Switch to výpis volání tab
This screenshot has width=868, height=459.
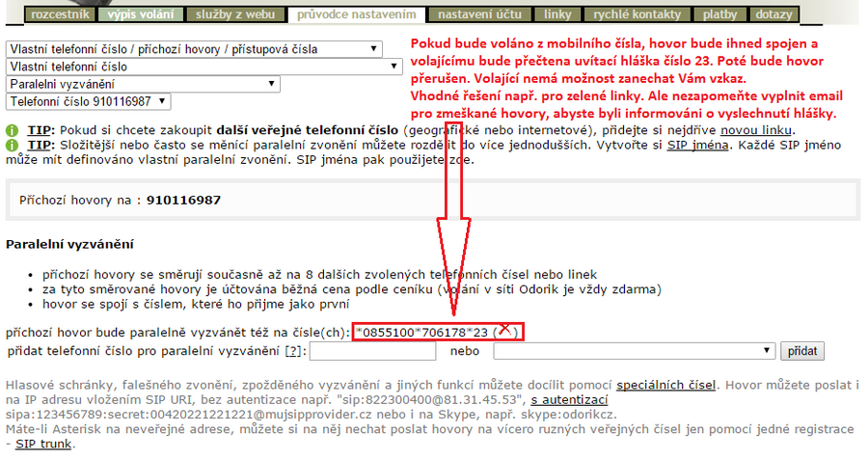[x=141, y=14]
